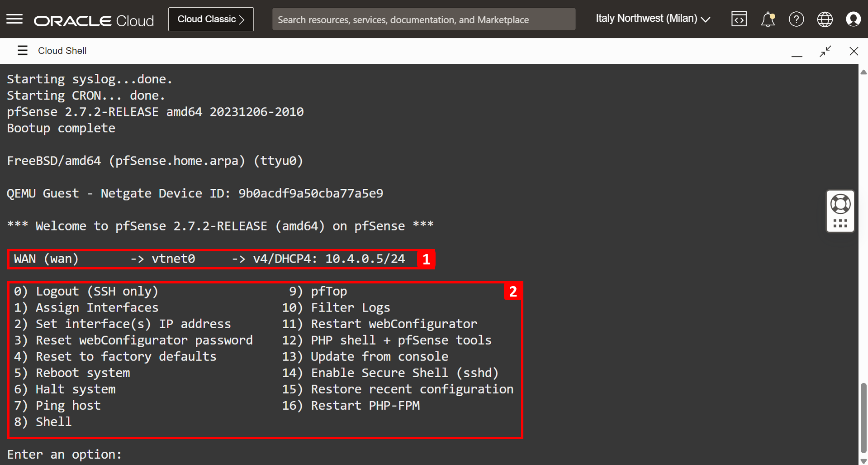Open the Oracle Cloud navigation hamburger menu

point(14,19)
